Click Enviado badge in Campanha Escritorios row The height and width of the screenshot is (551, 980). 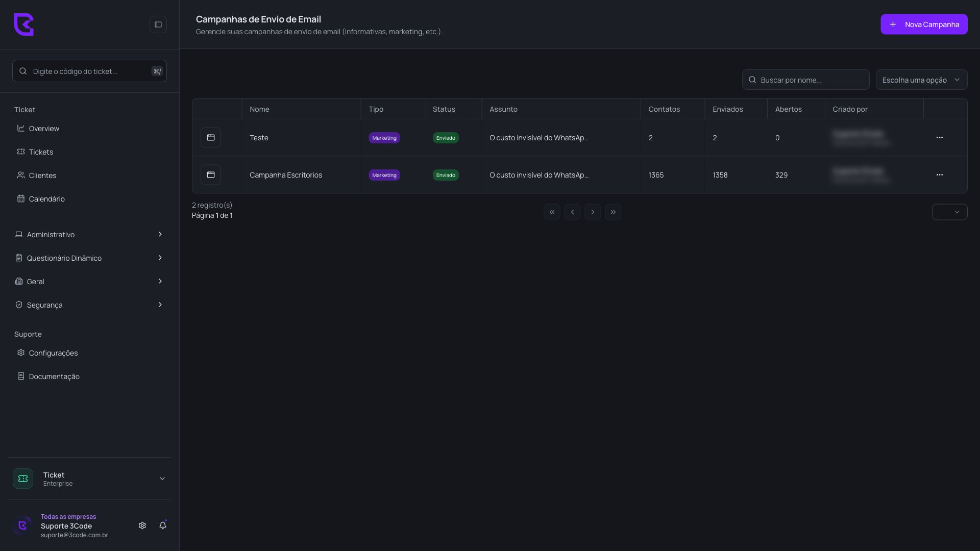446,175
